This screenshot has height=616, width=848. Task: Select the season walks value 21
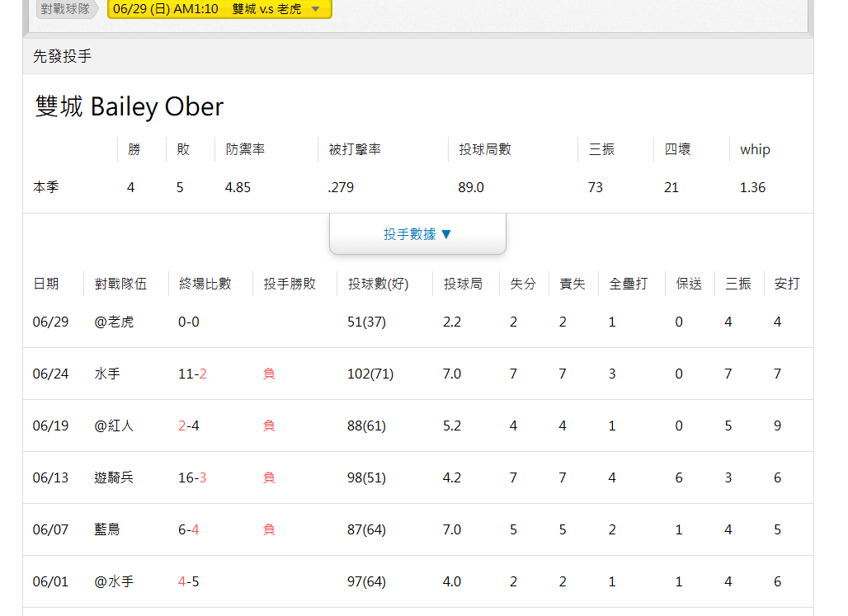pos(671,188)
